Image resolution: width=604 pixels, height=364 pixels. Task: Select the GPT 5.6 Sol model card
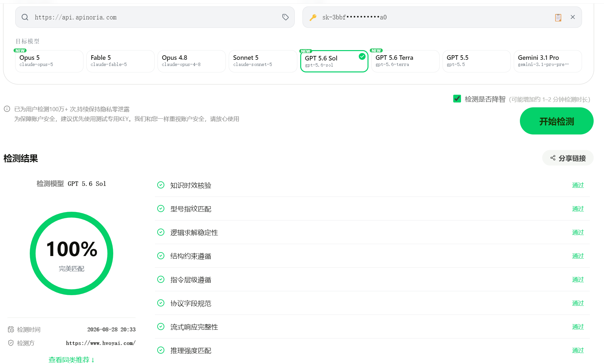[x=334, y=61]
